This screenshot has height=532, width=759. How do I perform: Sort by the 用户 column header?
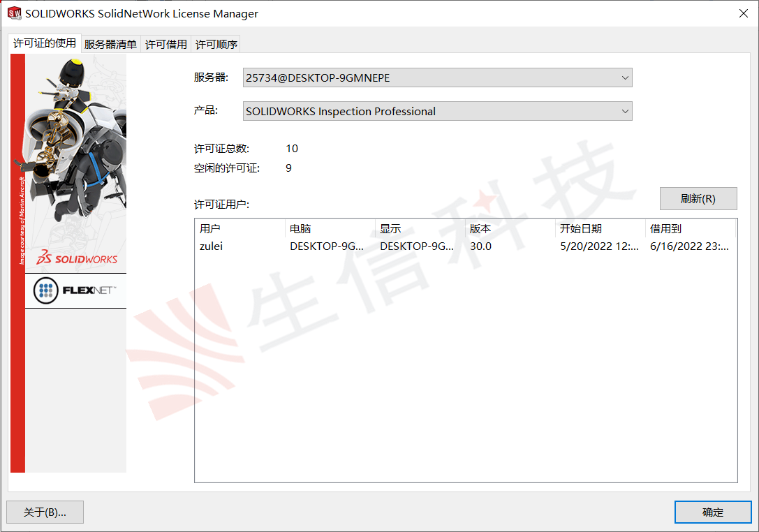(240, 228)
